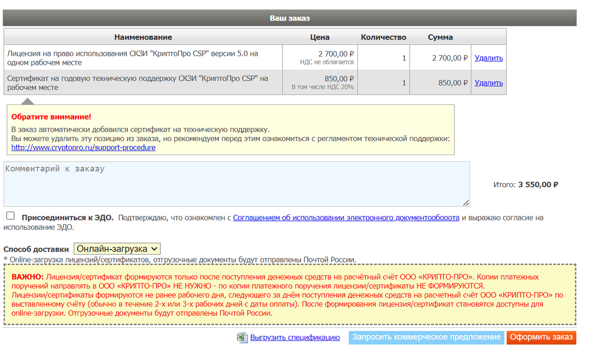Image resolution: width=603 pixels, height=364 pixels.
Task: Focus the 'Комментарий к заказу' text area
Action: [237, 184]
